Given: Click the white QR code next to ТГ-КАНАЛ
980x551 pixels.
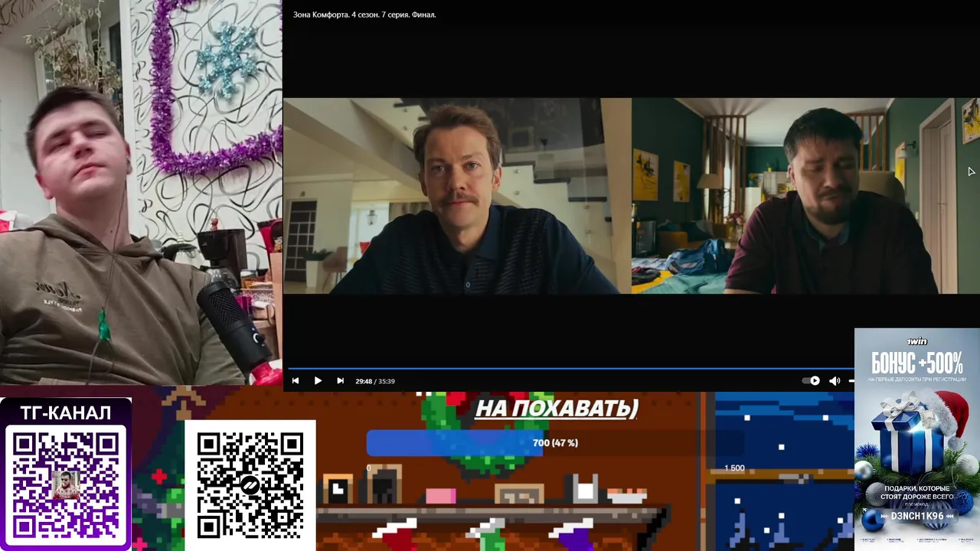Looking at the screenshot, I should (250, 485).
